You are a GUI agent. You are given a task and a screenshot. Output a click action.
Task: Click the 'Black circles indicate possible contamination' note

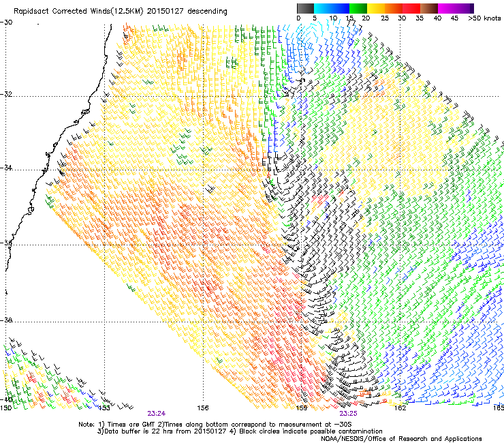(306, 431)
